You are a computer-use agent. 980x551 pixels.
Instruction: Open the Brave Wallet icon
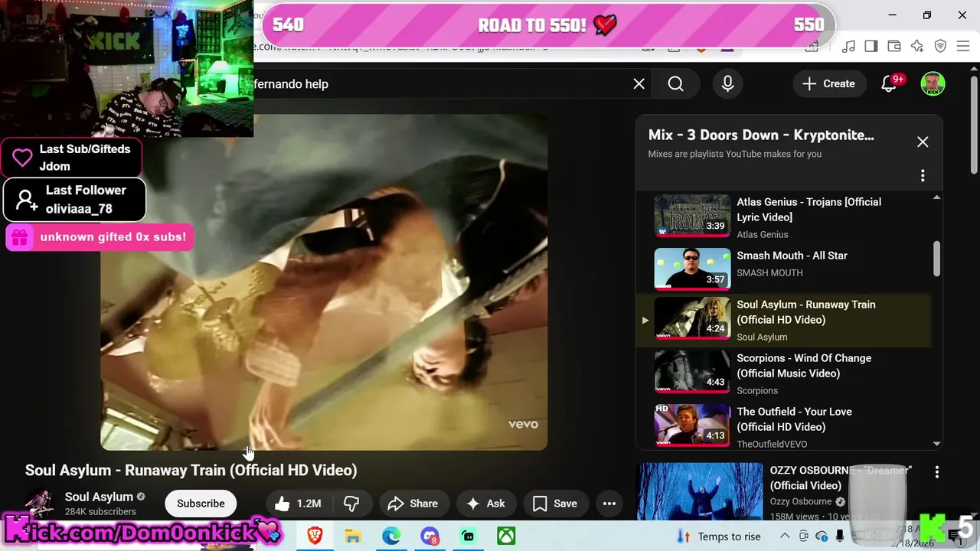pyautogui.click(x=894, y=47)
